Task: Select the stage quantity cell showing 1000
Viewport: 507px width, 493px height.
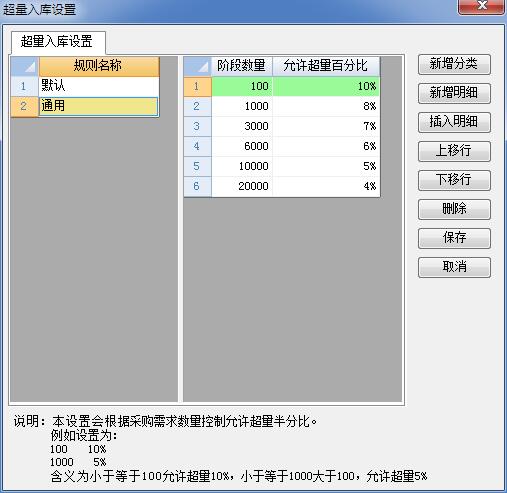Action: click(242, 106)
